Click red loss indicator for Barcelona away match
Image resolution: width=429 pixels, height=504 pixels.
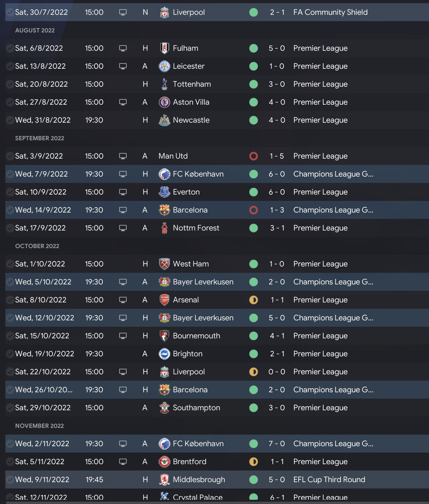click(x=254, y=210)
